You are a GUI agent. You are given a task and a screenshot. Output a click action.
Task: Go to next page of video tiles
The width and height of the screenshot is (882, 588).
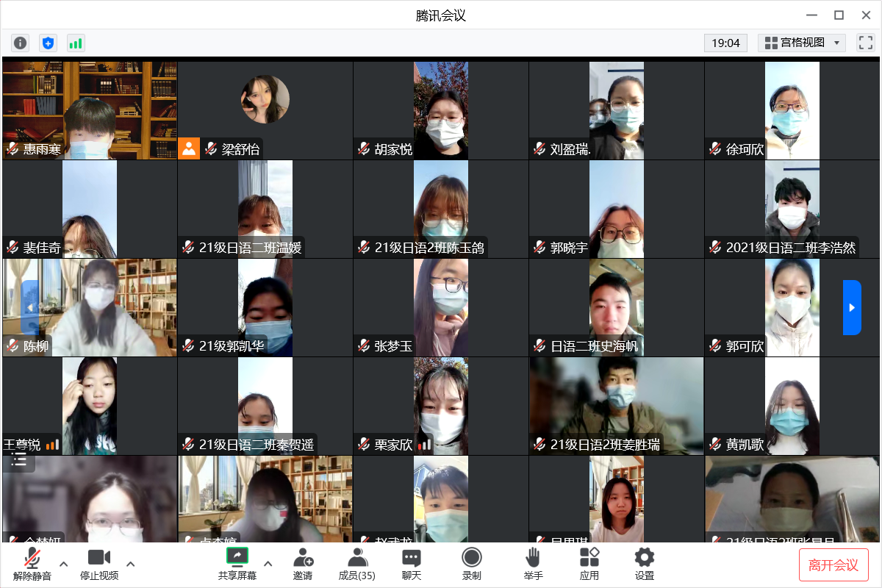[x=851, y=307]
